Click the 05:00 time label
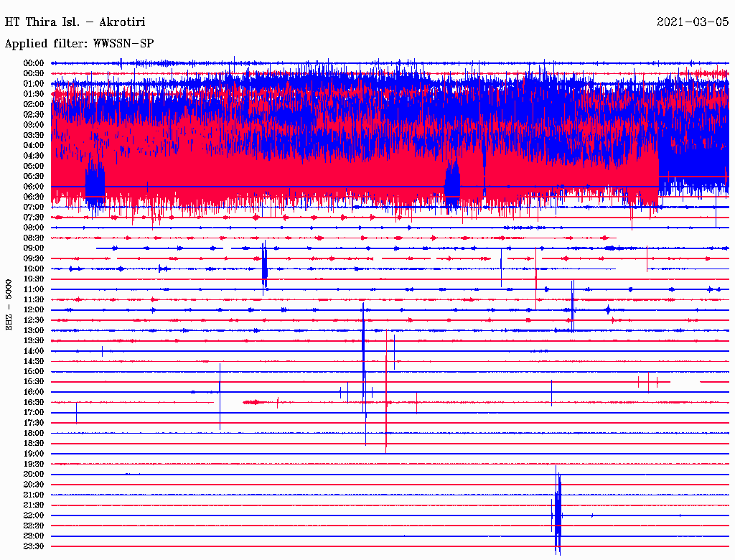Screen dimensions: 735x560 pos(34,166)
